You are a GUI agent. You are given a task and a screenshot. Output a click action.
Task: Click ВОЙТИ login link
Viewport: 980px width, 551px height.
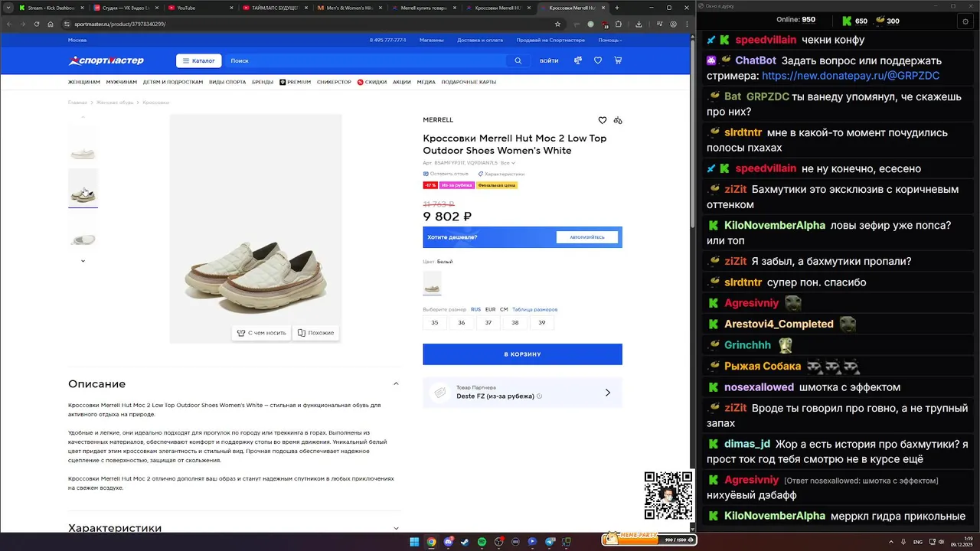pyautogui.click(x=549, y=60)
